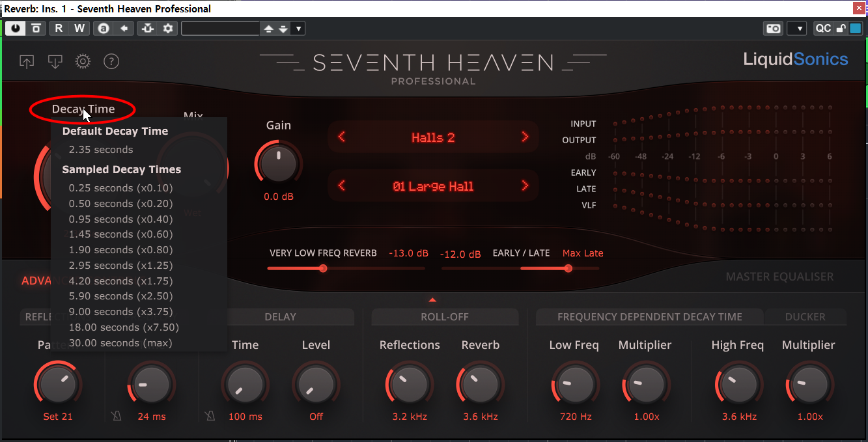Toggle tempo sync icon beside 24 ms

[x=115, y=417]
